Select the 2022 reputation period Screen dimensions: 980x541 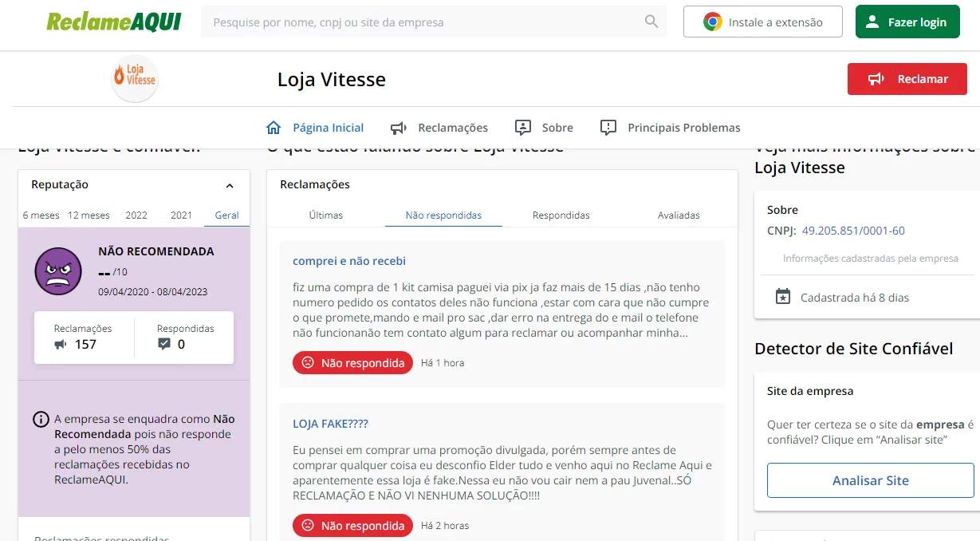pos(136,215)
